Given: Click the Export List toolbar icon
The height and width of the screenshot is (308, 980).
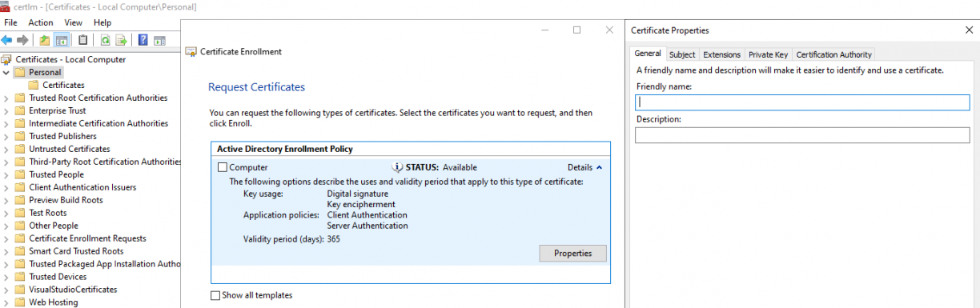Looking at the screenshot, I should pos(122,40).
